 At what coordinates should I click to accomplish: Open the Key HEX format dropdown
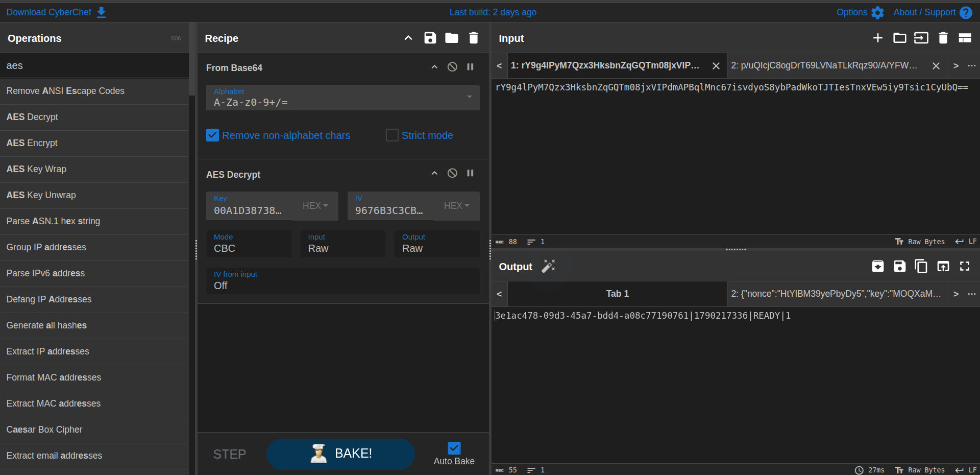coord(315,206)
